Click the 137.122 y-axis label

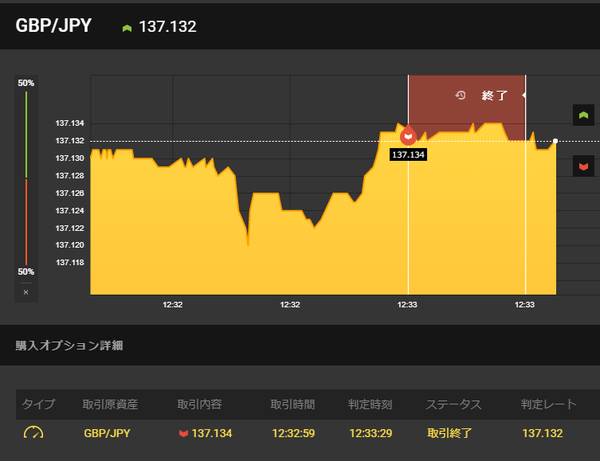tap(70, 228)
